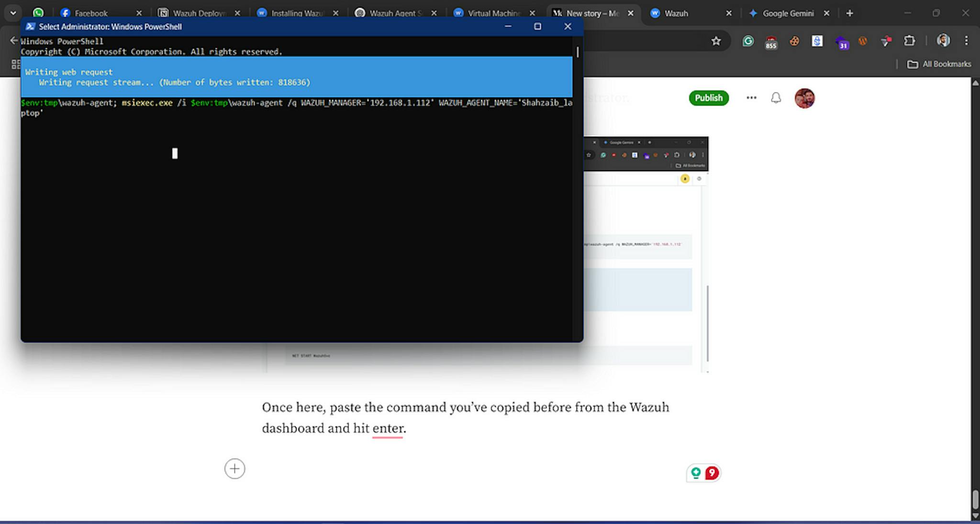This screenshot has height=524, width=980.
Task: Switch to the Wazuh dashboard tab
Action: [676, 13]
